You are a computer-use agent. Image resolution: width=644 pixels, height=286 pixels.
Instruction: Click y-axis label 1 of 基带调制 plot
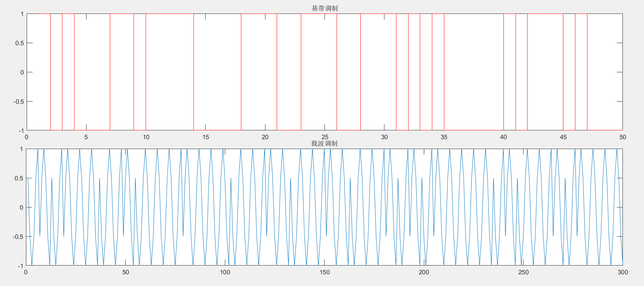click(x=22, y=14)
